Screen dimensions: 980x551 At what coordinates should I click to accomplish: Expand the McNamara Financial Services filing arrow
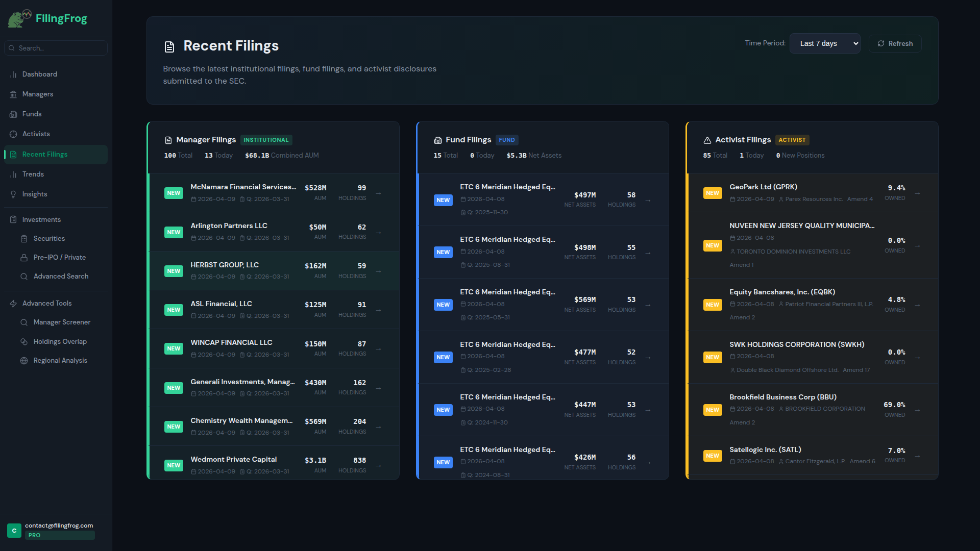pos(378,193)
